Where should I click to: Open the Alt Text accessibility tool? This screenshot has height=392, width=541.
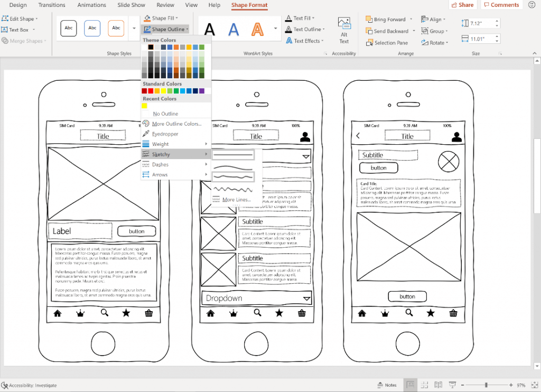[x=344, y=30]
